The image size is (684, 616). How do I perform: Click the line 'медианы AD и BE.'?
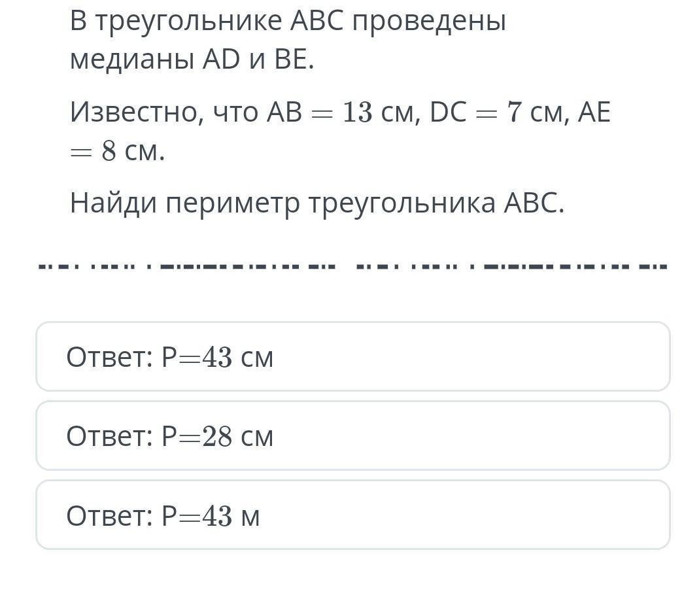point(192,60)
